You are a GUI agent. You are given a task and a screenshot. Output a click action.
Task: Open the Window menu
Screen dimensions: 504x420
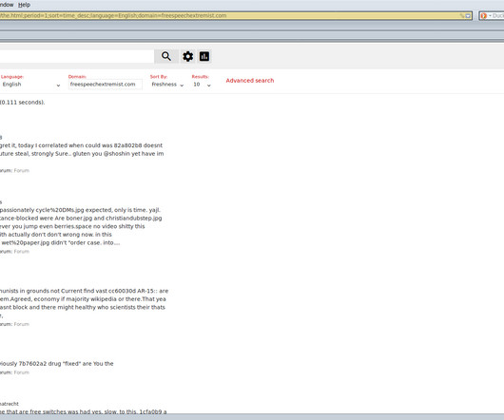tap(7, 5)
